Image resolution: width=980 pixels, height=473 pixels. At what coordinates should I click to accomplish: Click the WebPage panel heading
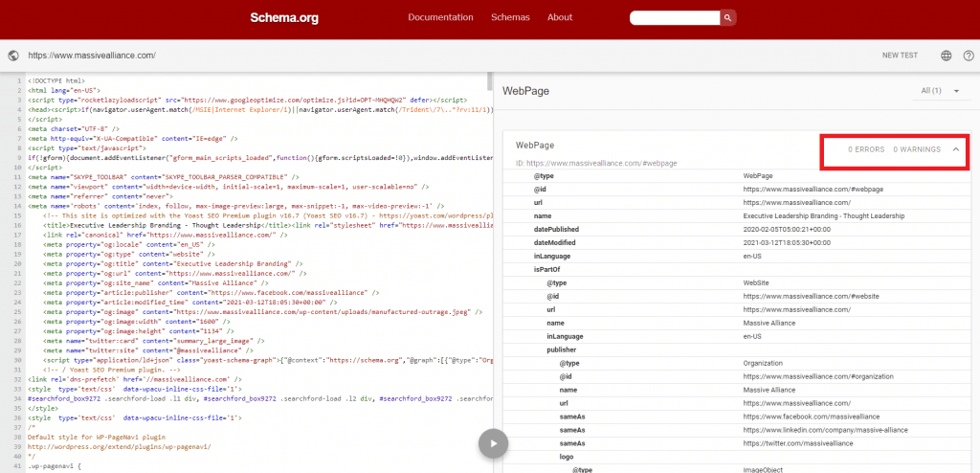(x=525, y=91)
